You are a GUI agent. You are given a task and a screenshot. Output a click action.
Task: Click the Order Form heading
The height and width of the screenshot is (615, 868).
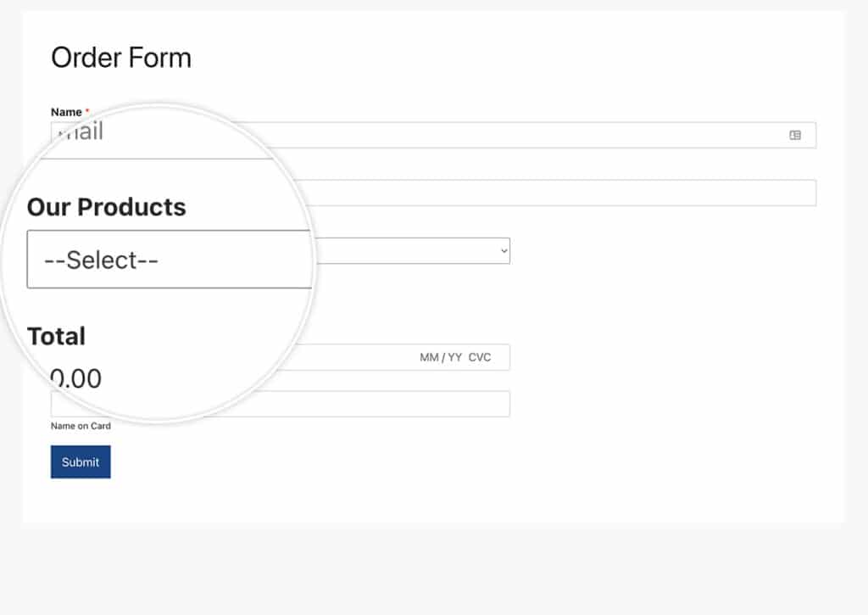pyautogui.click(x=121, y=58)
